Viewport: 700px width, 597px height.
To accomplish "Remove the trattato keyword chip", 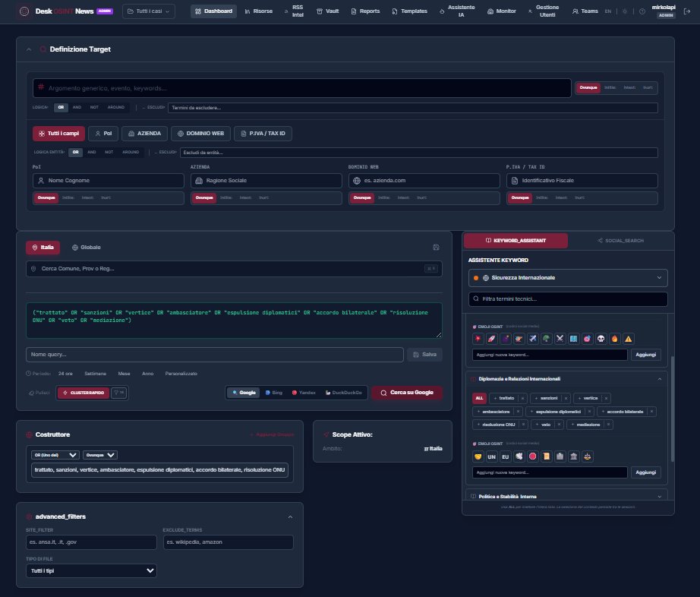I will [x=523, y=398].
